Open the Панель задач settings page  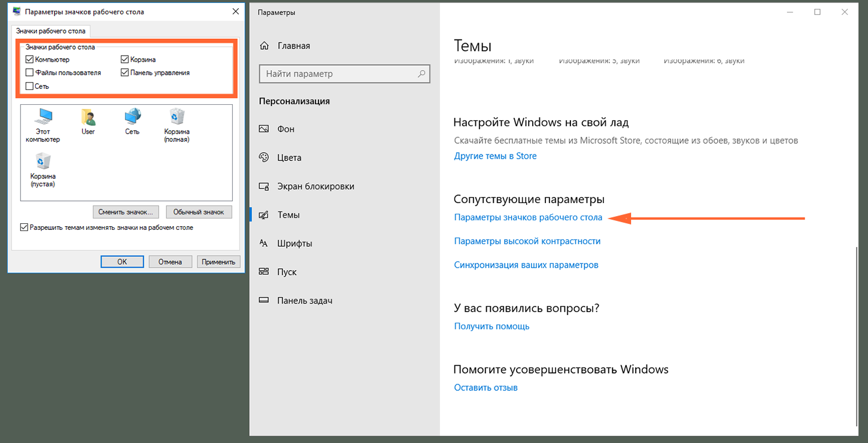344,301
